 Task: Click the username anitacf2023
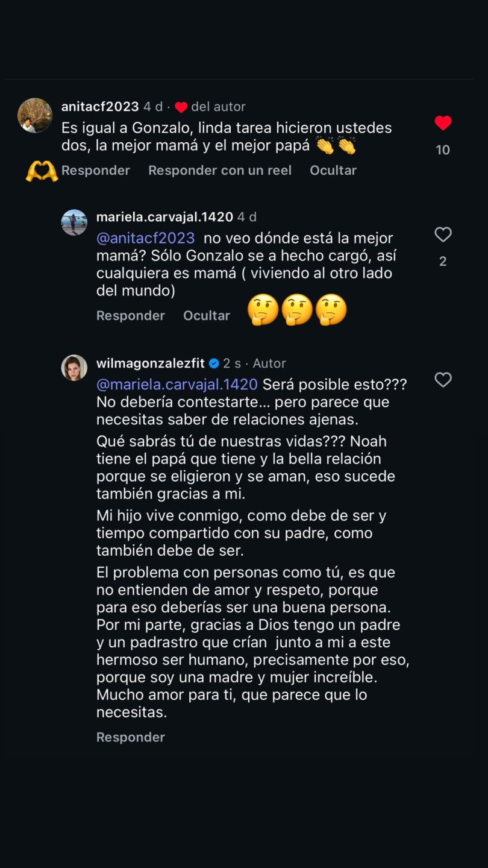coord(100,107)
